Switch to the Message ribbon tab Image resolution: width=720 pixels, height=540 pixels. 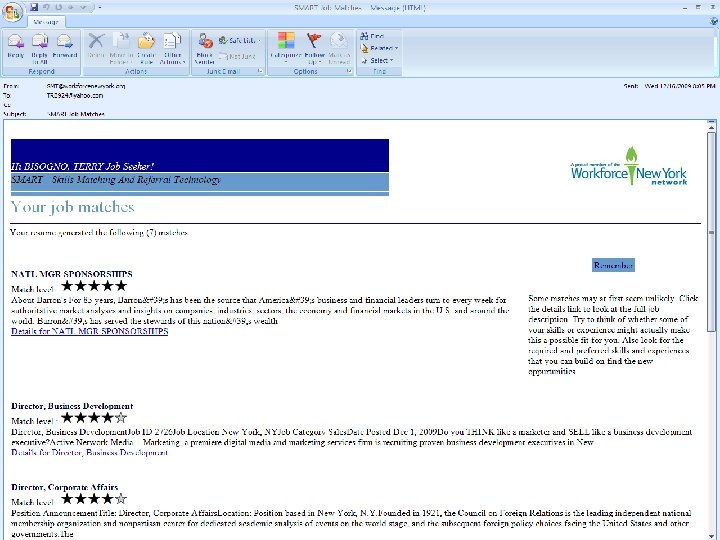point(46,22)
